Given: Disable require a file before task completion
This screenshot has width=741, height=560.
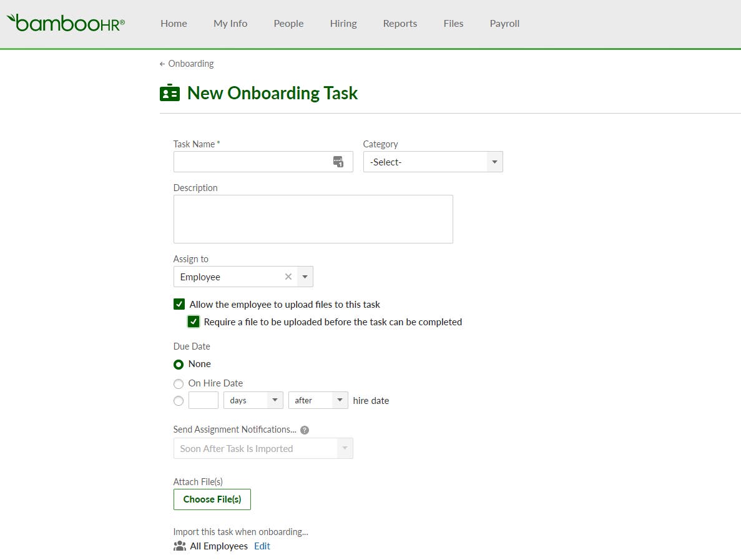Looking at the screenshot, I should 194,322.
